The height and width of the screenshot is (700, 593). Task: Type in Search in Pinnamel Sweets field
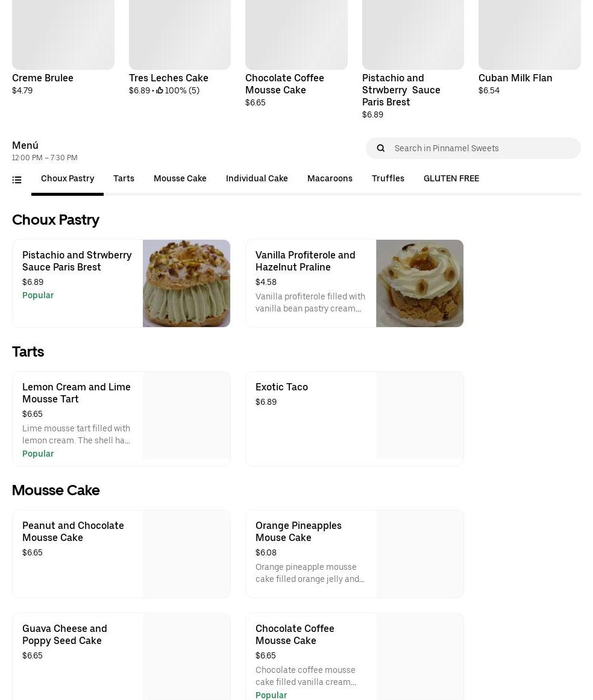click(482, 148)
